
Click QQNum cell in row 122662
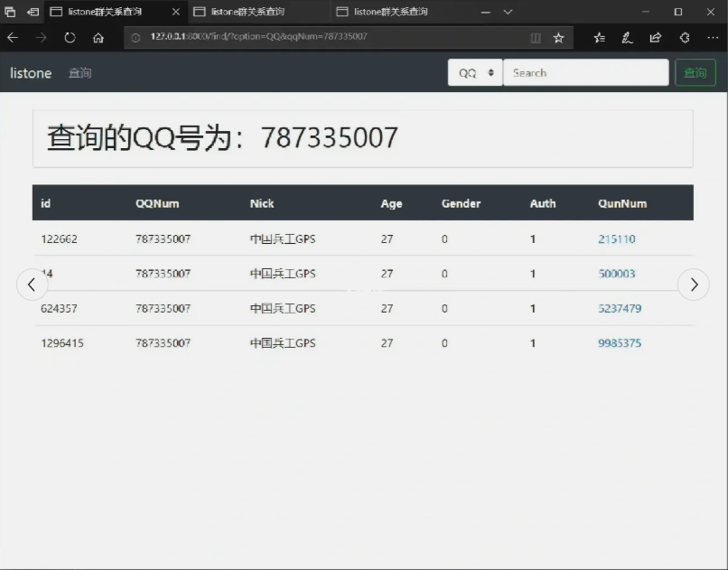pyautogui.click(x=163, y=239)
